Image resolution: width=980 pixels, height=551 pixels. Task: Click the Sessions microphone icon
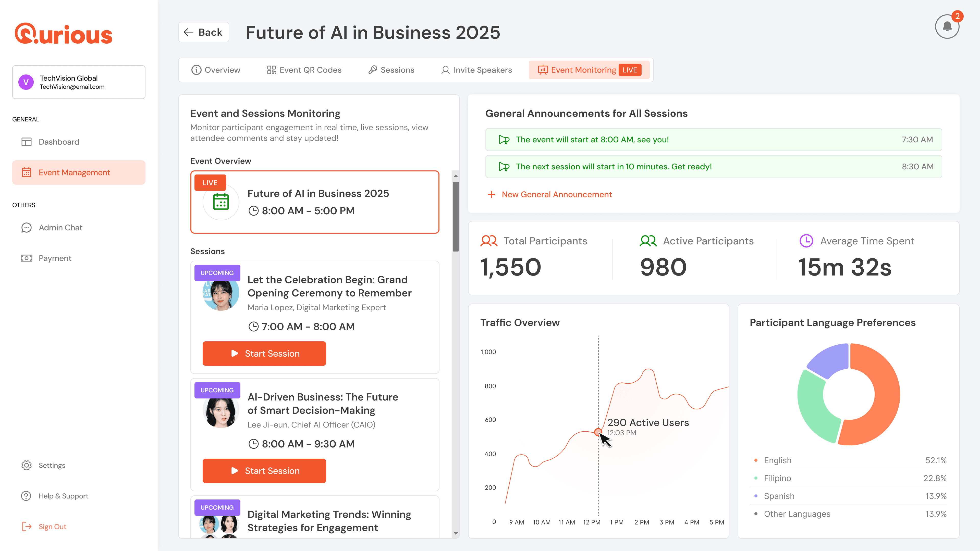[372, 70]
